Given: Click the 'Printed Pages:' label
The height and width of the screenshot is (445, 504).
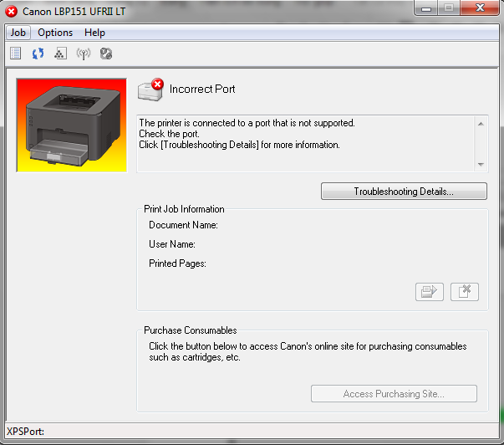Looking at the screenshot, I should click(177, 263).
